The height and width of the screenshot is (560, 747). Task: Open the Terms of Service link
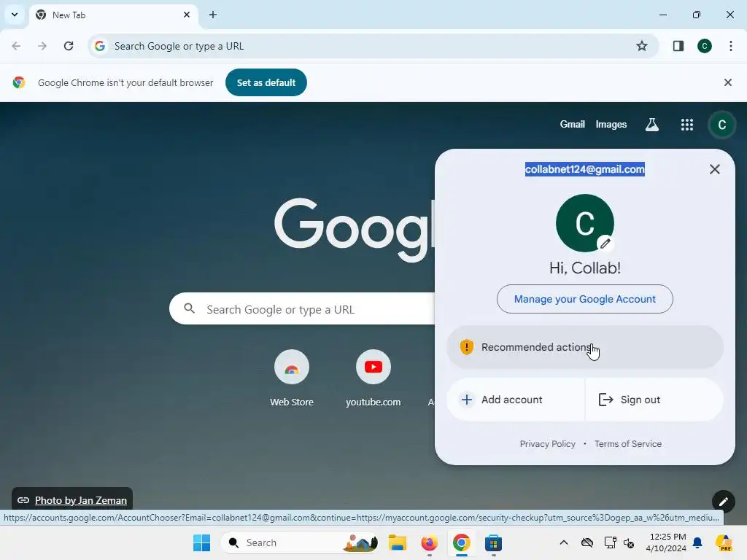click(628, 444)
